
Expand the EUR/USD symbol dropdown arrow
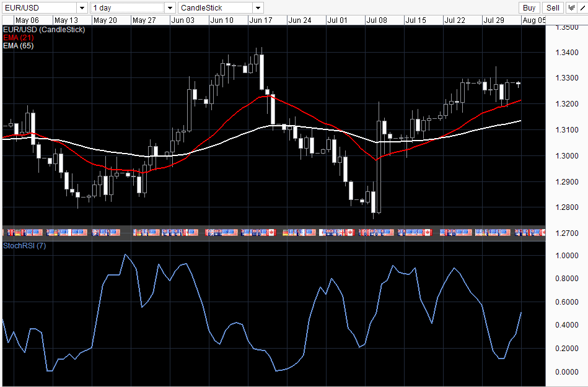click(82, 8)
